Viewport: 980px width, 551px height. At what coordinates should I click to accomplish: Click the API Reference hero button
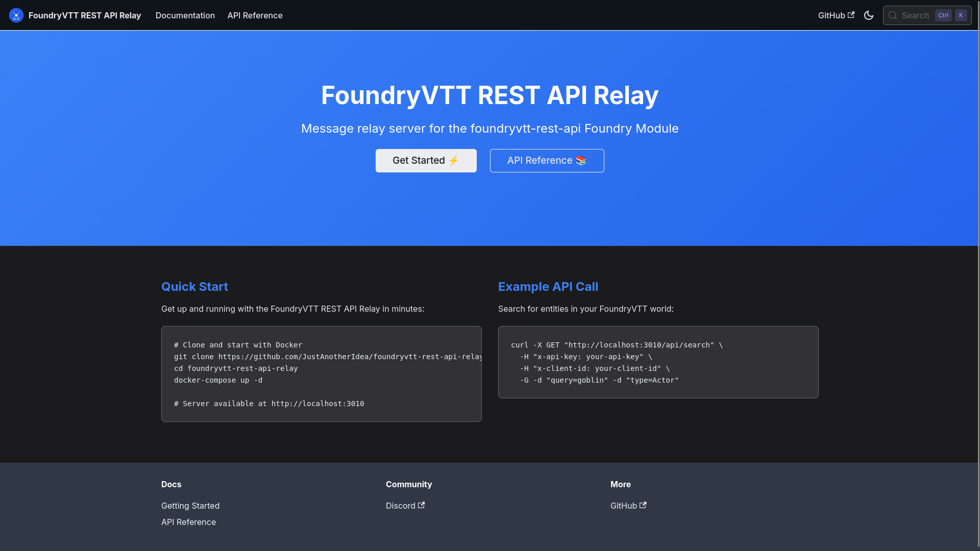[x=547, y=160]
